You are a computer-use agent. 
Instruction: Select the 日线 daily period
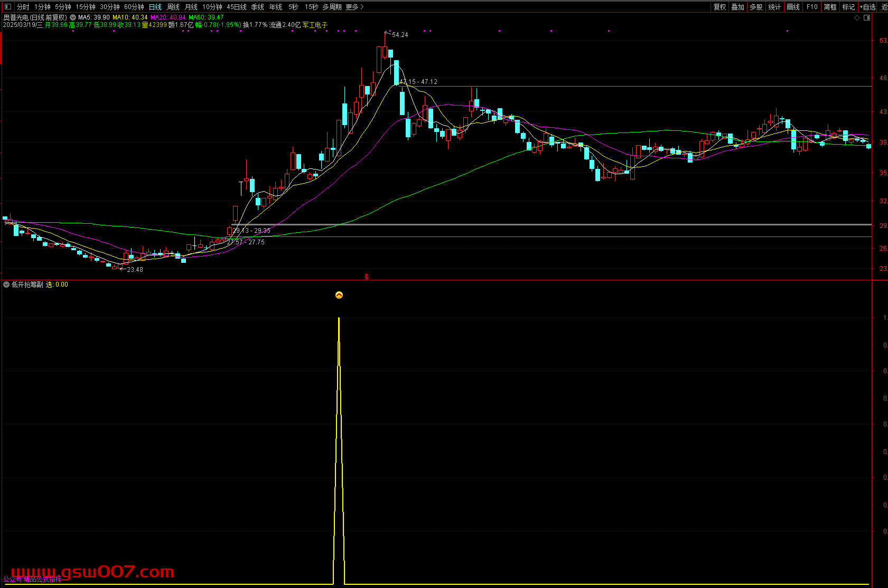(x=155, y=7)
